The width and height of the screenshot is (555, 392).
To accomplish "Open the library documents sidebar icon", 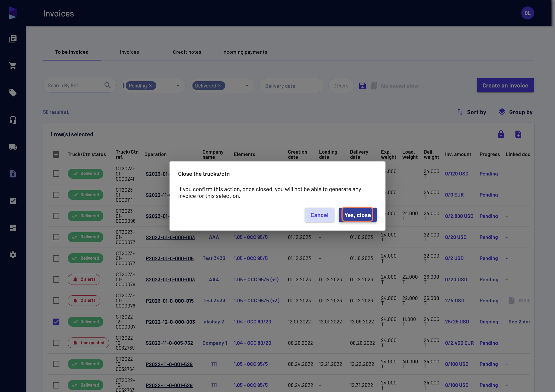I will click(13, 39).
